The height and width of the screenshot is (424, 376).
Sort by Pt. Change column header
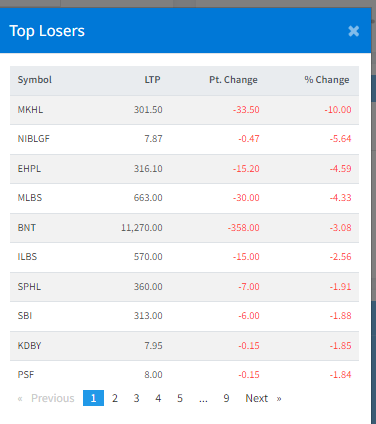click(233, 80)
